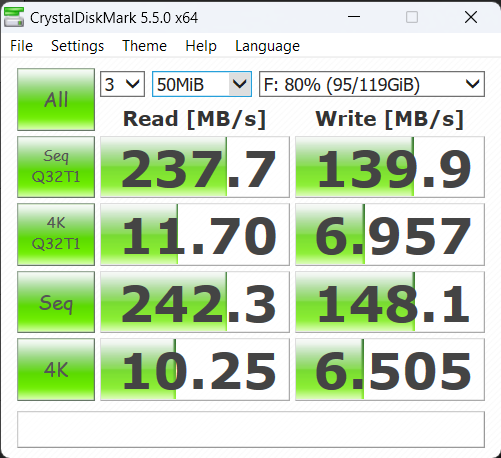The height and width of the screenshot is (458, 501).
Task: Start the 4K Q32T1 benchmark
Action: pos(56,234)
